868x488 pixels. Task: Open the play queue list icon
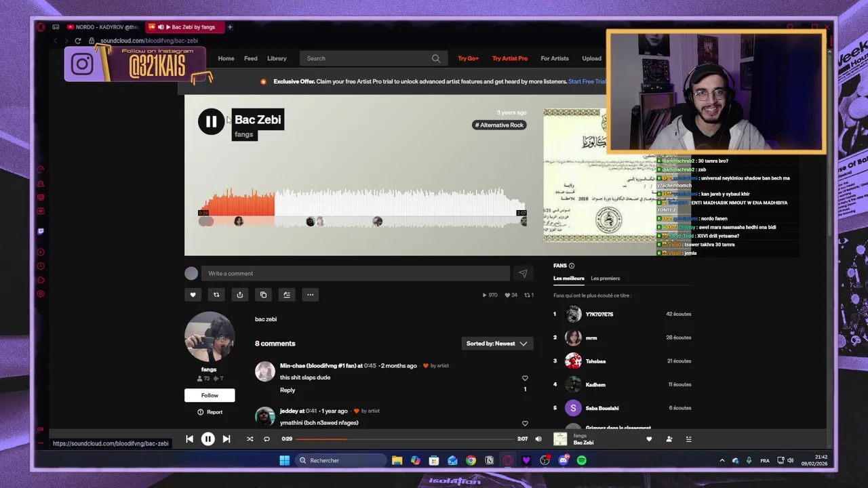(688, 439)
